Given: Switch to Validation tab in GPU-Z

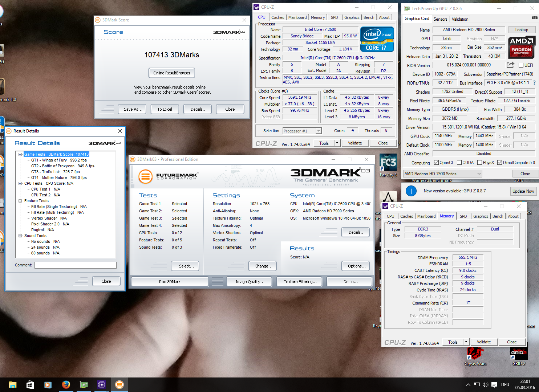Looking at the screenshot, I should coord(460,19).
